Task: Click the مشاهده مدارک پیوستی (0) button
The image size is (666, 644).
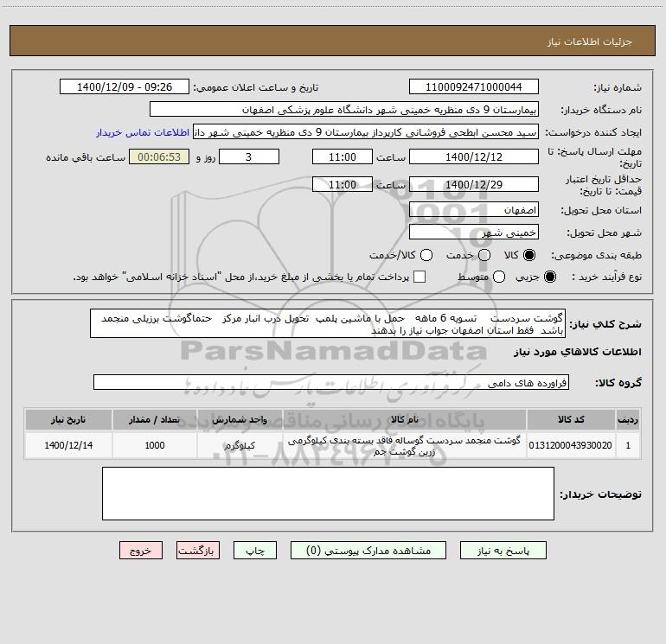Action: 368,551
